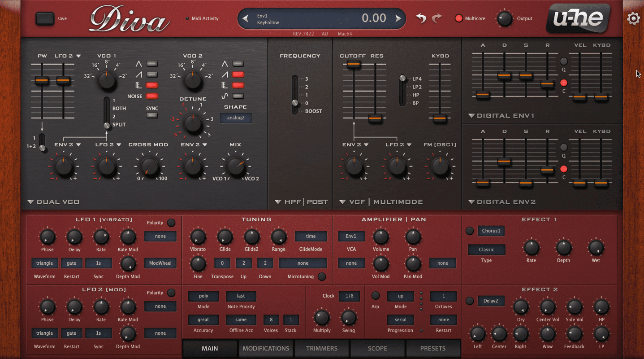Click the Transpose value field
This screenshot has height=359, width=644.
click(x=222, y=263)
